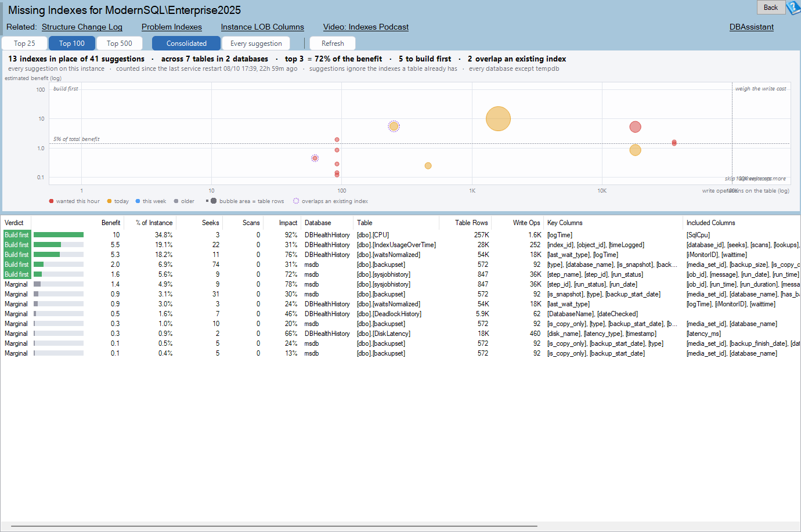Switch to Every suggestion view
This screenshot has height=532, width=801.
(x=256, y=44)
